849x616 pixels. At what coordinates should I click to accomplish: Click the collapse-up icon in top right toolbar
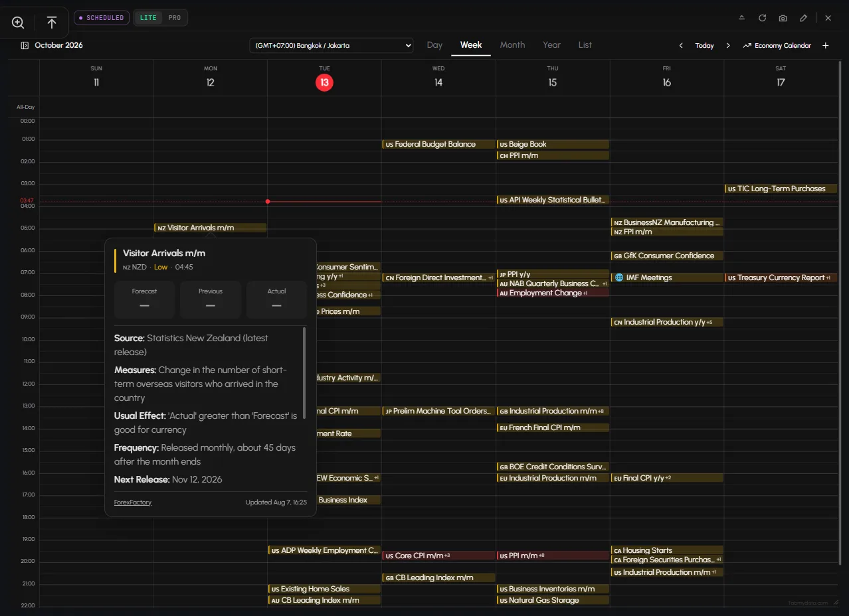pos(742,18)
